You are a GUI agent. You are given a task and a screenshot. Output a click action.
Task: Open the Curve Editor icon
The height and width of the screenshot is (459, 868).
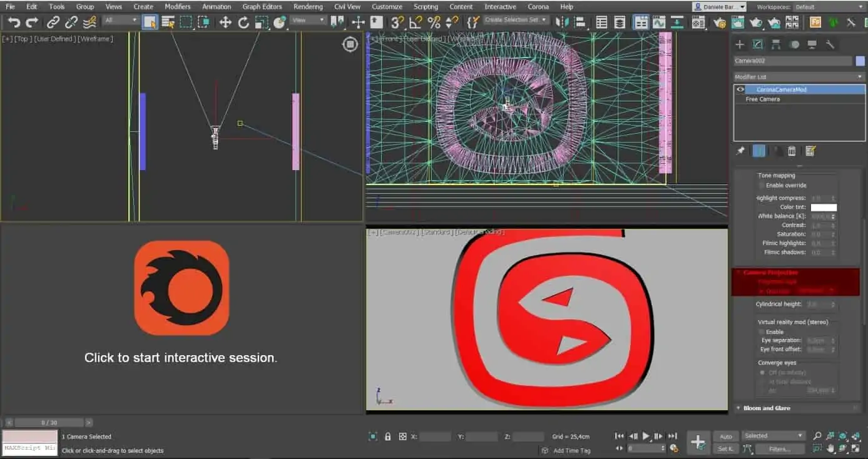(658, 23)
